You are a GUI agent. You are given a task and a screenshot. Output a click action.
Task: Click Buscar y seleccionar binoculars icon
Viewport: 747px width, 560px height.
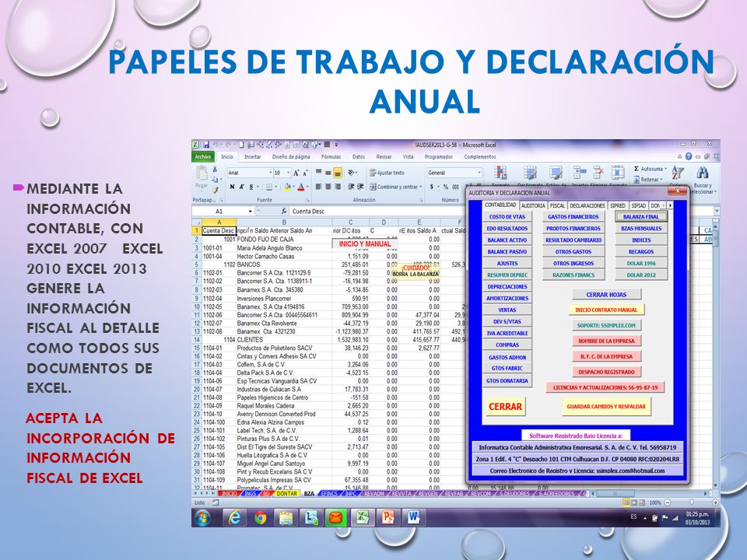(702, 173)
